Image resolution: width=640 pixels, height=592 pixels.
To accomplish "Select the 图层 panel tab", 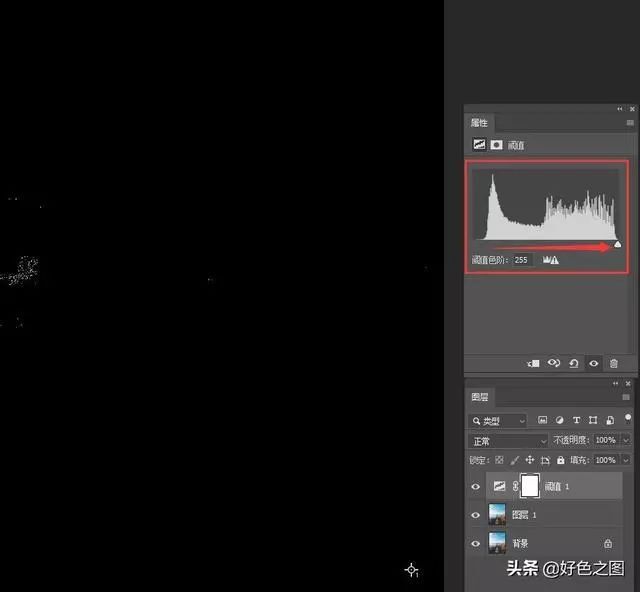I will 480,397.
